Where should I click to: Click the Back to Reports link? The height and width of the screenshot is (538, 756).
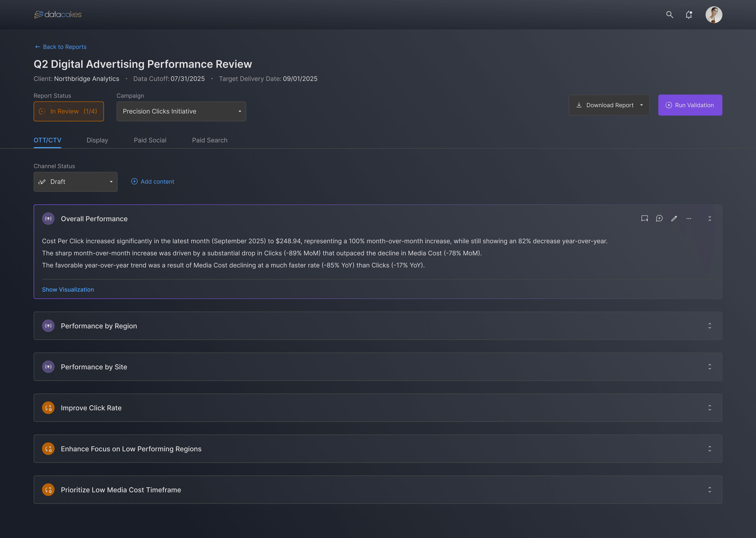pos(61,47)
